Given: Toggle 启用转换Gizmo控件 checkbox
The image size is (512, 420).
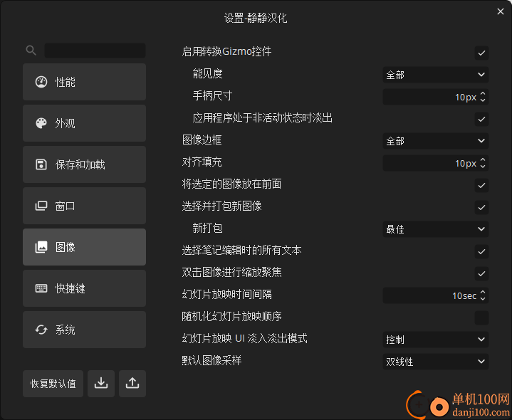Looking at the screenshot, I should [481, 53].
